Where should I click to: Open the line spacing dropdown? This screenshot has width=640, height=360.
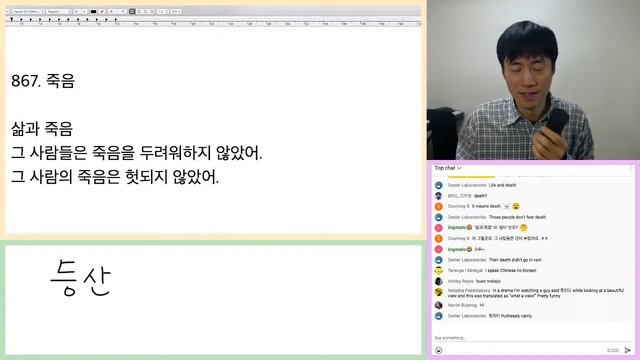pyautogui.click(x=163, y=11)
